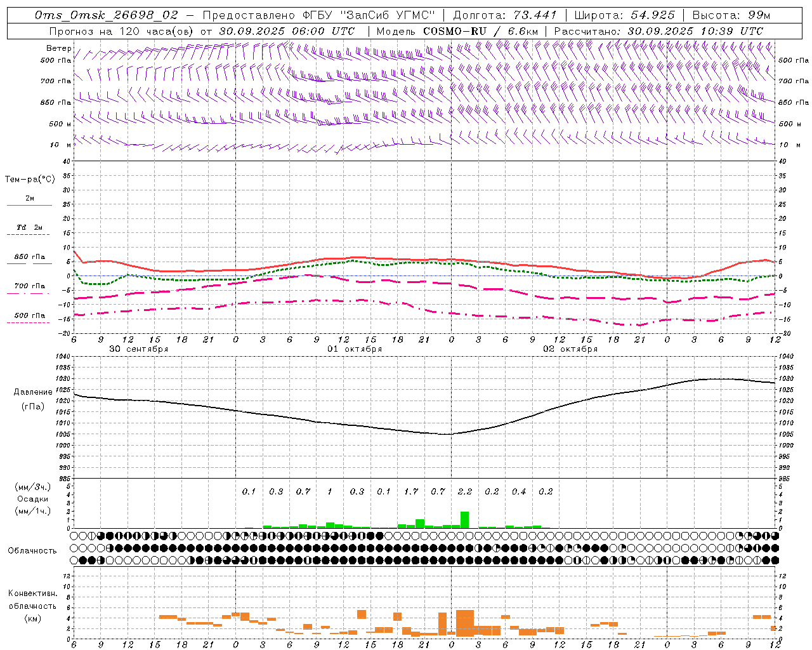Click the Долгота: 73.441 header value

coord(505,15)
